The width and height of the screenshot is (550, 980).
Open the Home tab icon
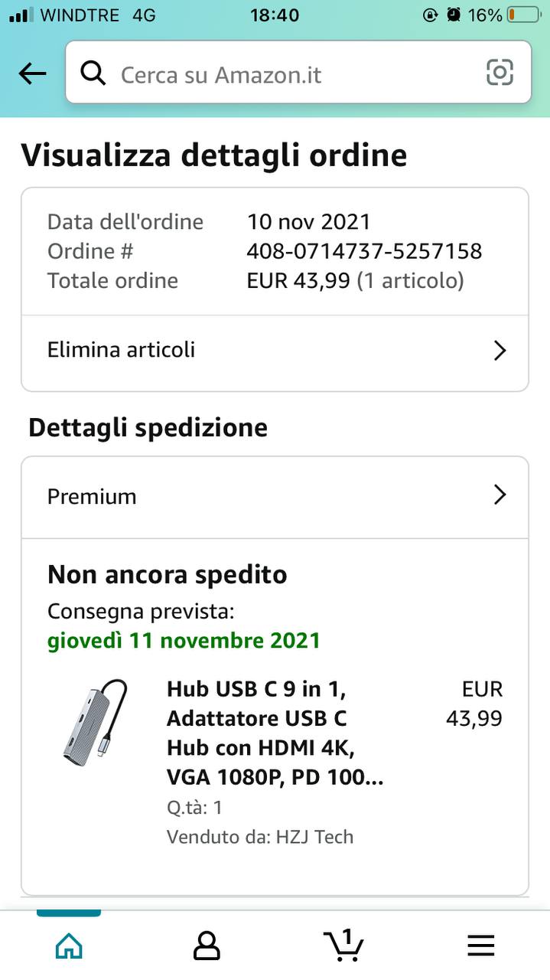[x=69, y=946]
